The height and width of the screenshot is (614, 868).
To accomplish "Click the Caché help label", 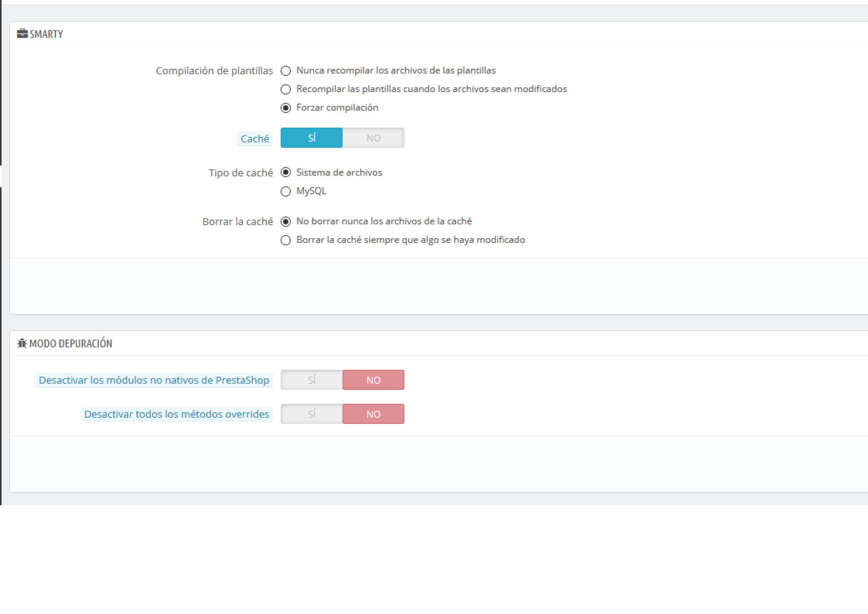I will pyautogui.click(x=255, y=139).
